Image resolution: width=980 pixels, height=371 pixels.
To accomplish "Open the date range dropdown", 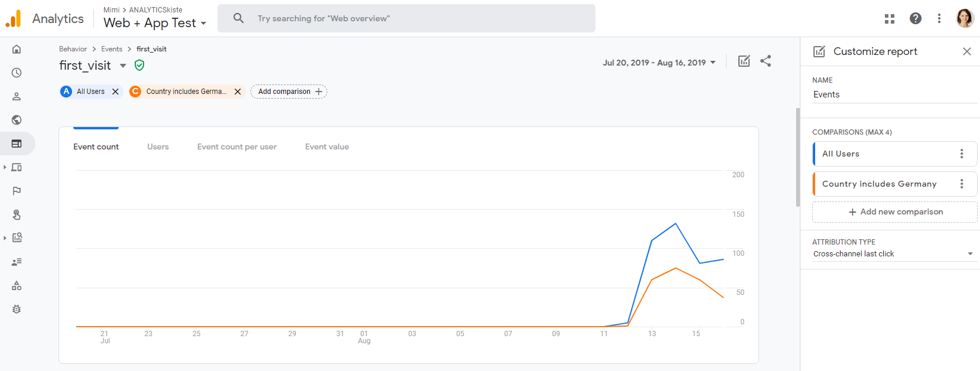I will click(659, 63).
